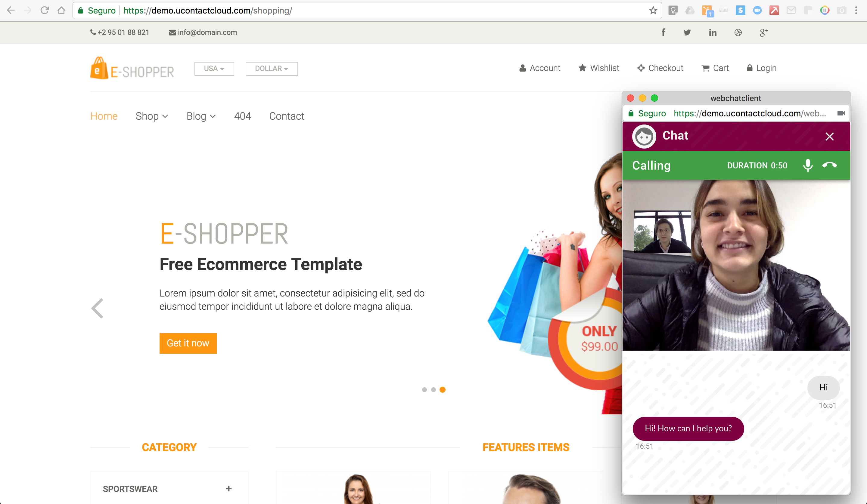The height and width of the screenshot is (504, 867).
Task: Open the Google Plus social icon
Action: (x=763, y=32)
